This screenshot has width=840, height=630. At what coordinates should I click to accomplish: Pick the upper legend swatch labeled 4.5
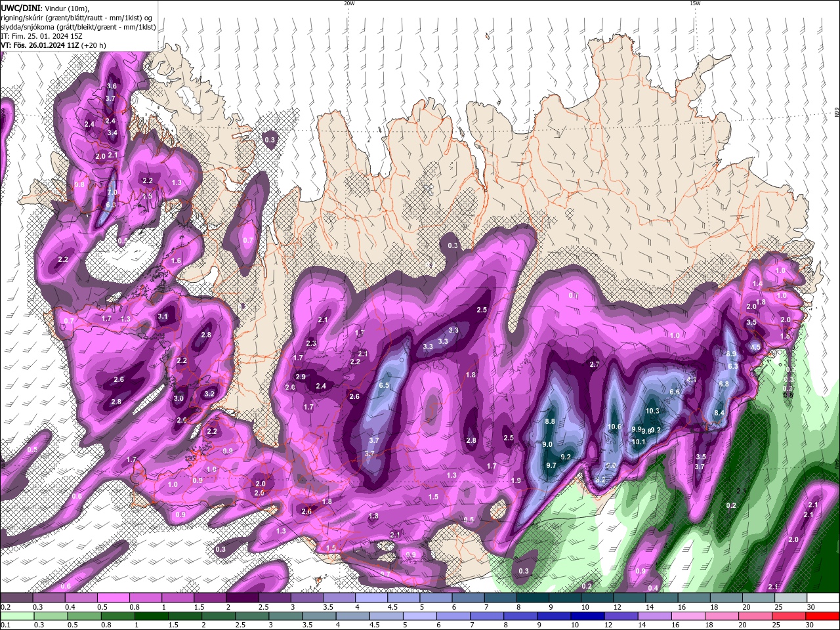pyautogui.click(x=403, y=598)
